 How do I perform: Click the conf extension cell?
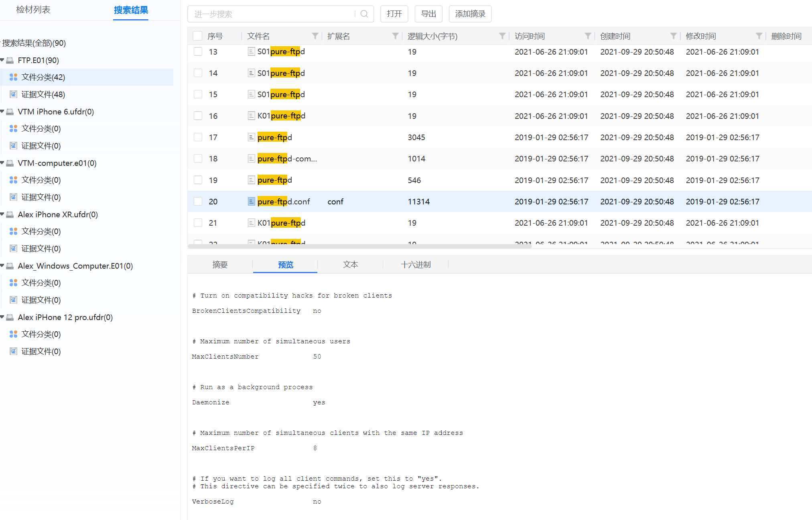tap(335, 202)
